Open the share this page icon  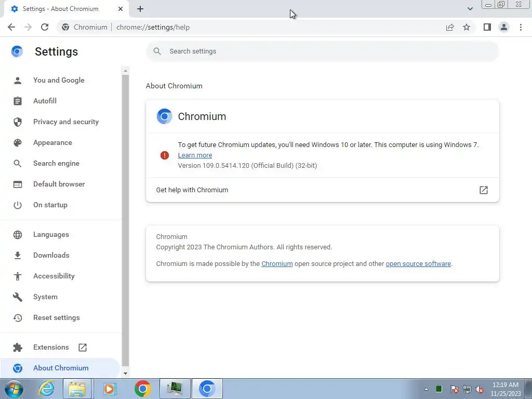click(450, 27)
